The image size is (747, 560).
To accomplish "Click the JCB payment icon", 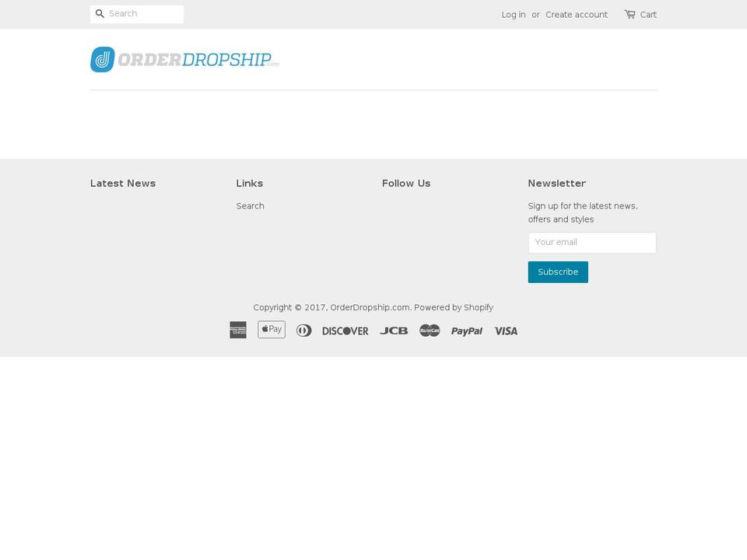I will pyautogui.click(x=394, y=331).
